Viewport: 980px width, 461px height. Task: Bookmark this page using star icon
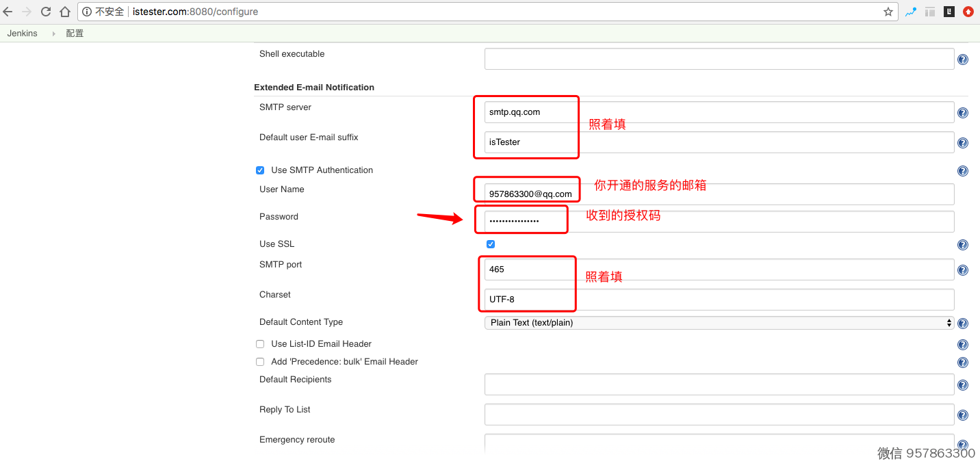(888, 12)
